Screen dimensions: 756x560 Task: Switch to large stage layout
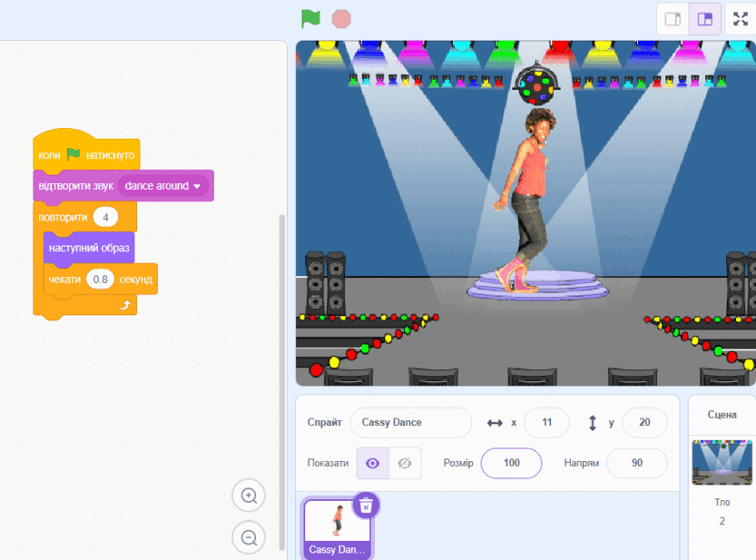coord(705,19)
